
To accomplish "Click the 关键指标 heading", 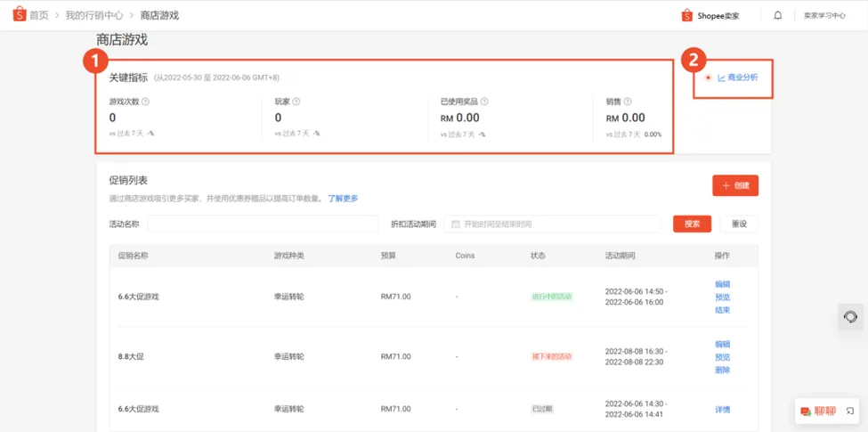I will (128, 78).
